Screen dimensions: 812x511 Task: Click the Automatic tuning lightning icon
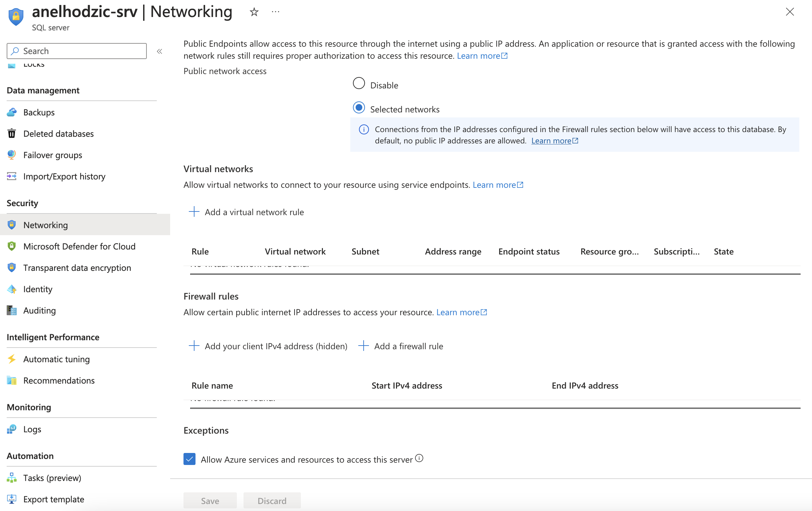[12, 359]
